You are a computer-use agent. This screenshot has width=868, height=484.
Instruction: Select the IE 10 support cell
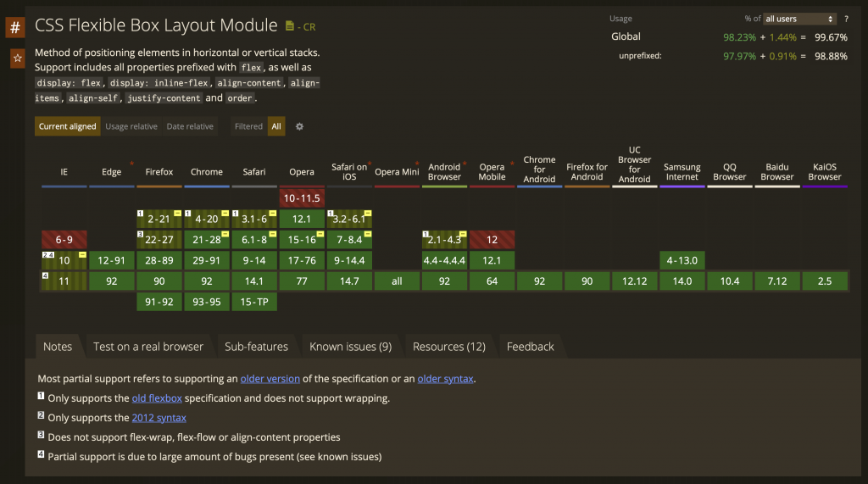coord(64,260)
